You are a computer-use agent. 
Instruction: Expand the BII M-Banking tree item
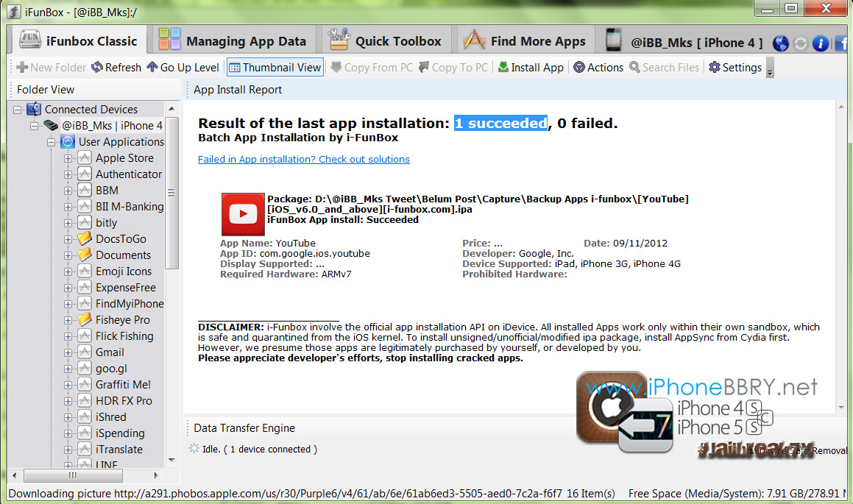pos(68,207)
